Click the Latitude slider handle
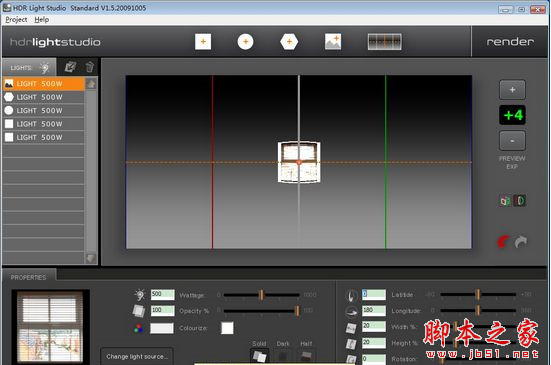Screen dimensions: 551x365 pos(478,295)
